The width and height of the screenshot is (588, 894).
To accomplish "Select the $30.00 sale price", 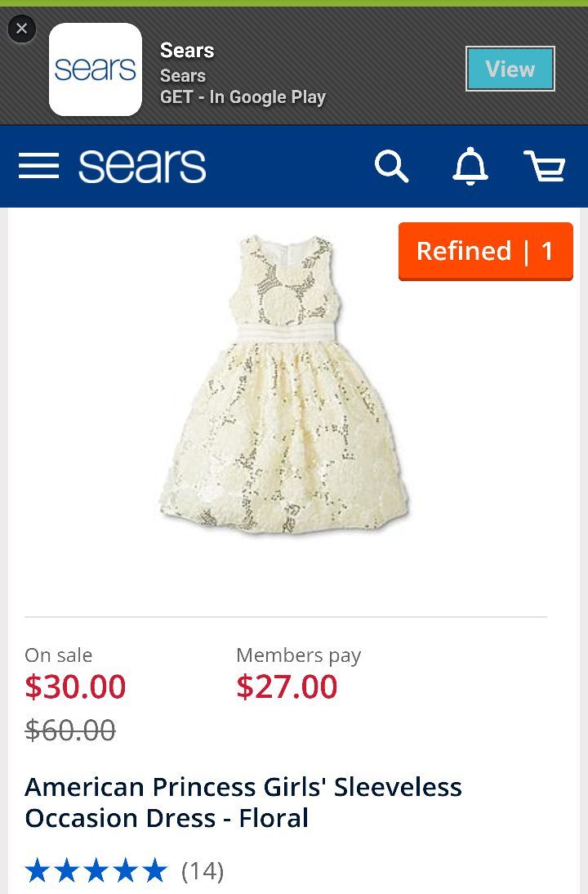I will pos(75,686).
